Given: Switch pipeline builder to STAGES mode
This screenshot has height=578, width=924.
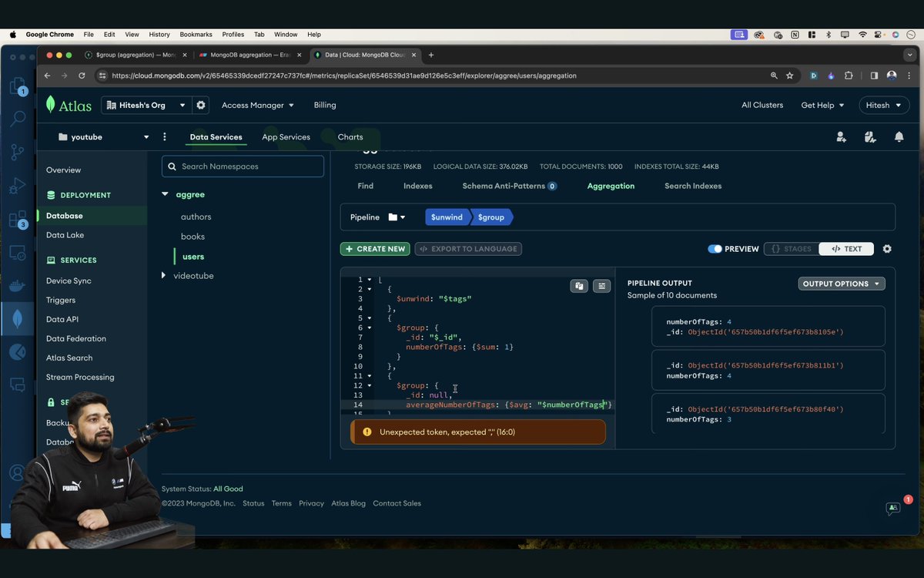Looking at the screenshot, I should [791, 249].
